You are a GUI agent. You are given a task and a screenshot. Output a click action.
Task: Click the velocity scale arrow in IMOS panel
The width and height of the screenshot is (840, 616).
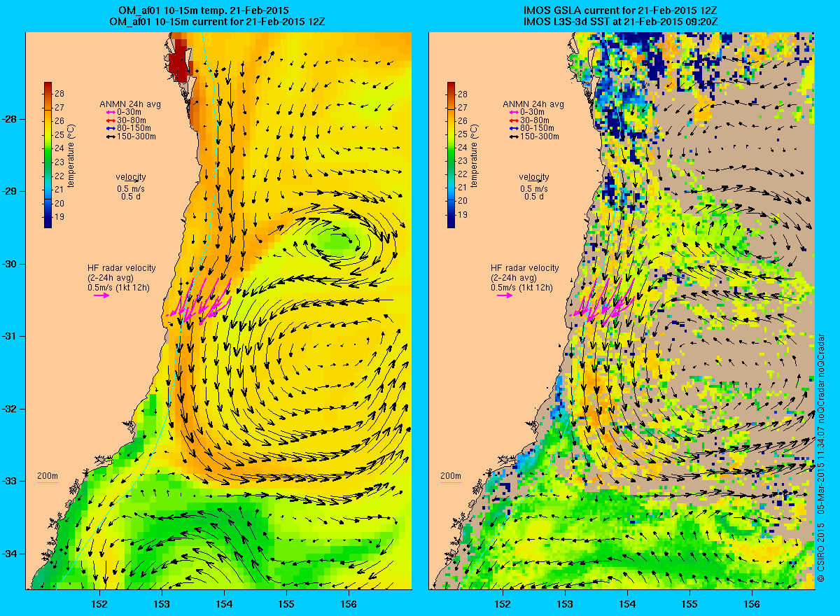coord(535,181)
